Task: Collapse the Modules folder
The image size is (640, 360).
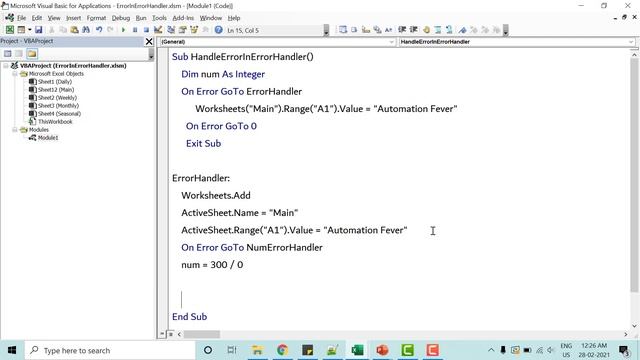Action: click(15, 129)
